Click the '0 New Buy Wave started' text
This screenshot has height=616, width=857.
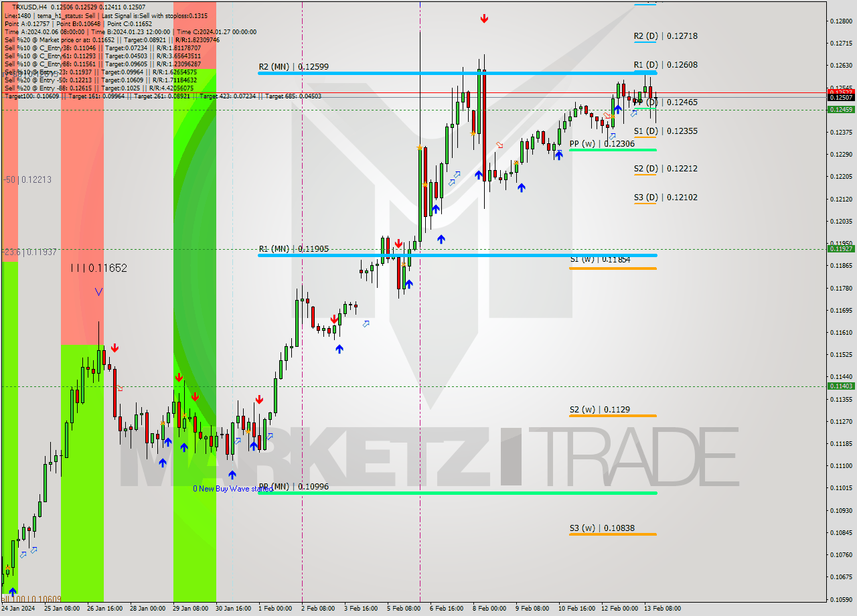coord(233,489)
